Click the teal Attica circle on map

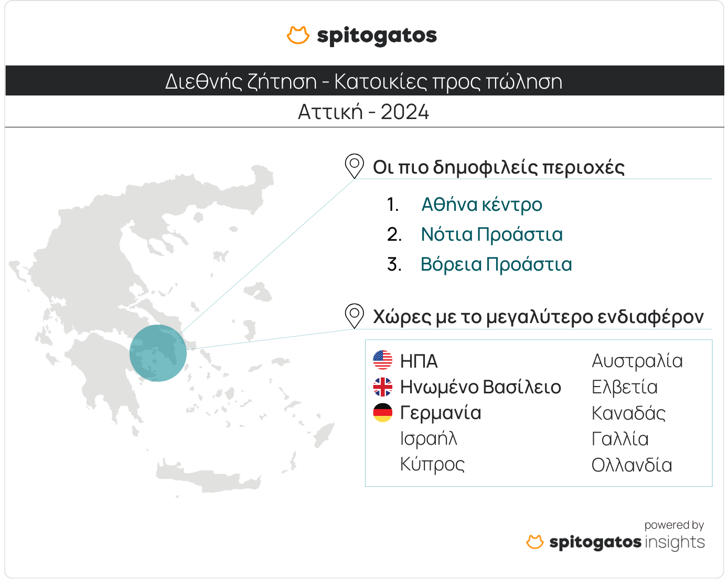click(x=158, y=353)
